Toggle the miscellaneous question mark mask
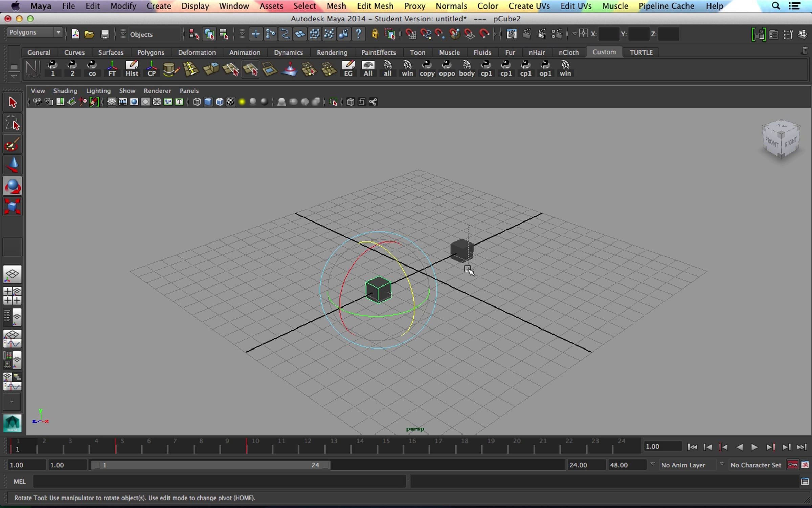 pyautogui.click(x=358, y=34)
